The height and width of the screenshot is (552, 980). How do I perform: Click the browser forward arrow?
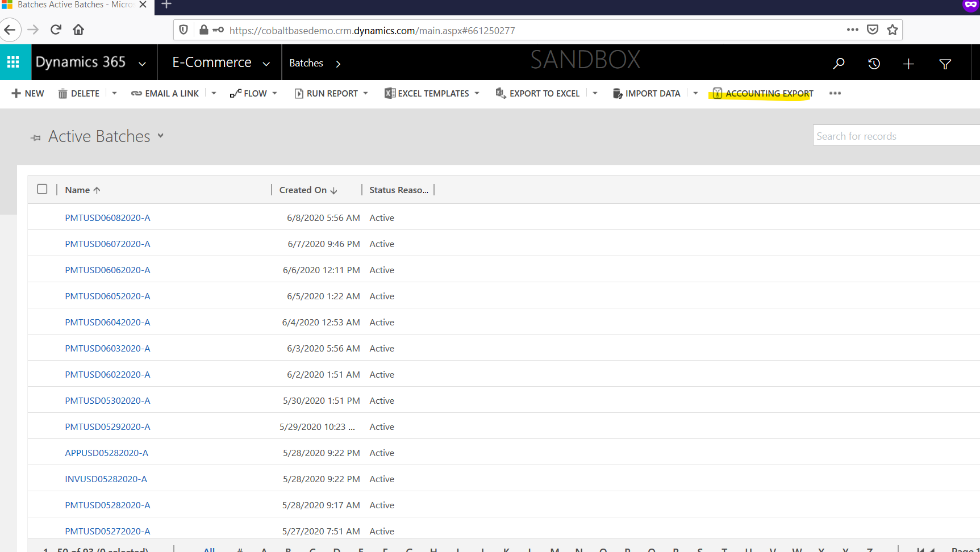tap(33, 30)
